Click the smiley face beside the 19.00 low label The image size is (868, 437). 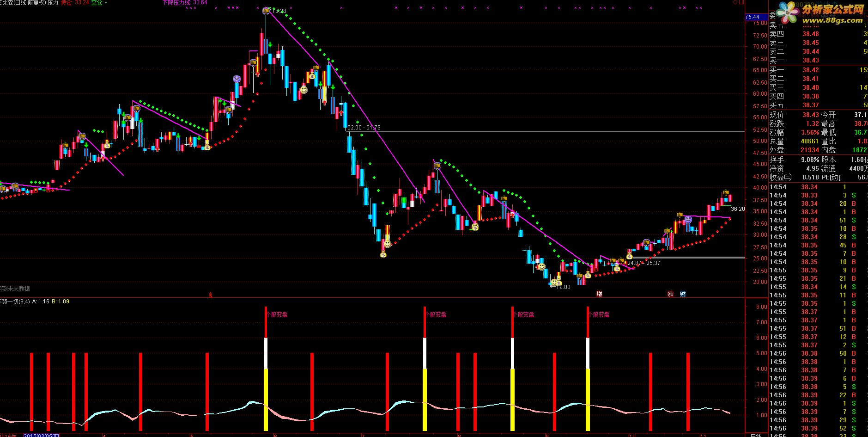point(554,282)
